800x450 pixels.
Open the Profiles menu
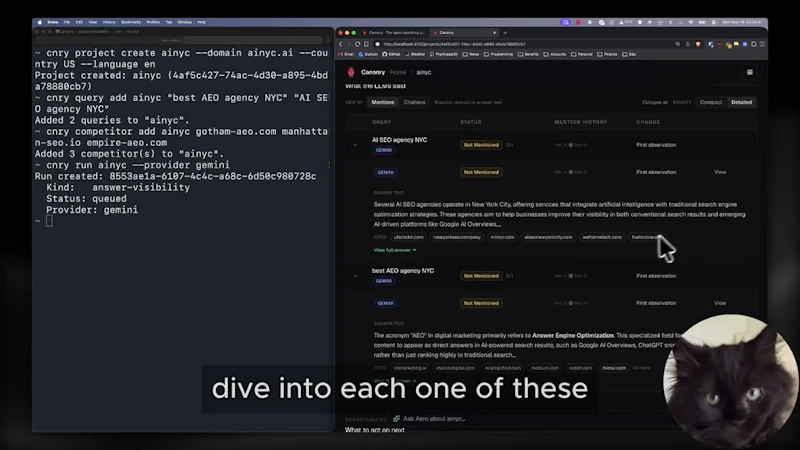point(153,22)
